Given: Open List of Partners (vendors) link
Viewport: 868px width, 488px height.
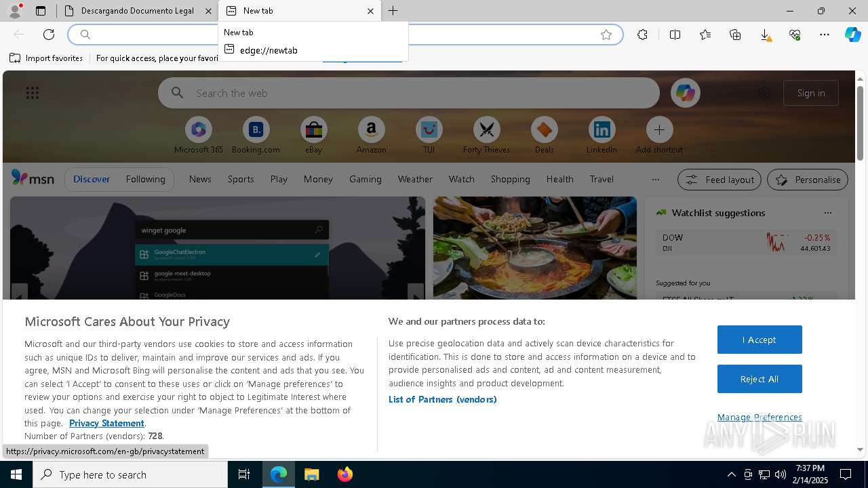Looking at the screenshot, I should (x=443, y=399).
